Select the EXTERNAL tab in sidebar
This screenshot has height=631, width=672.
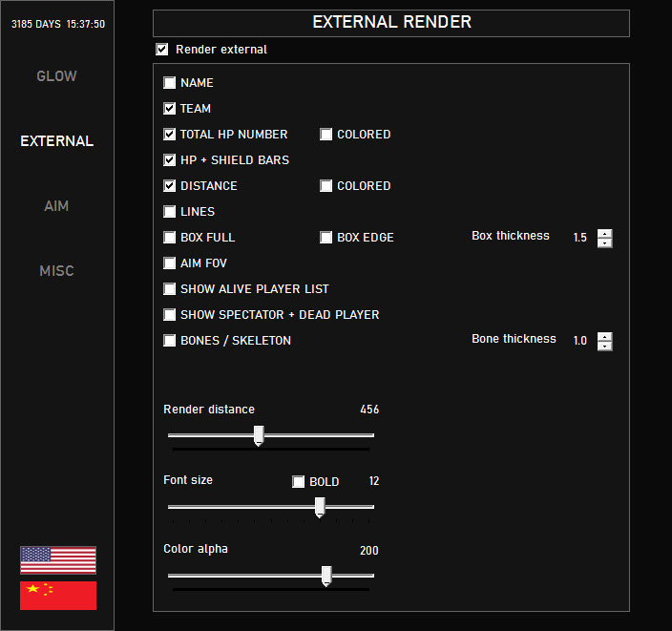click(x=56, y=141)
